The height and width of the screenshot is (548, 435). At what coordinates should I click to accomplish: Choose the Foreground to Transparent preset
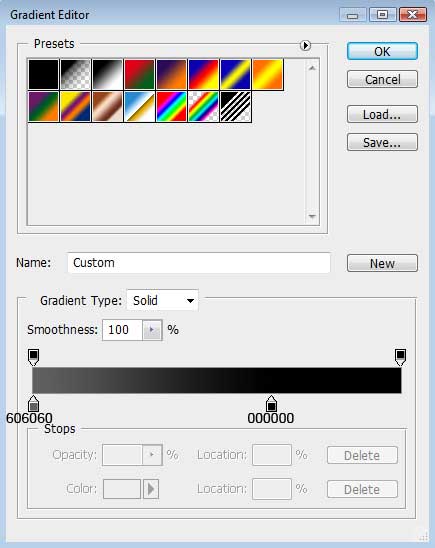pyautogui.click(x=75, y=74)
